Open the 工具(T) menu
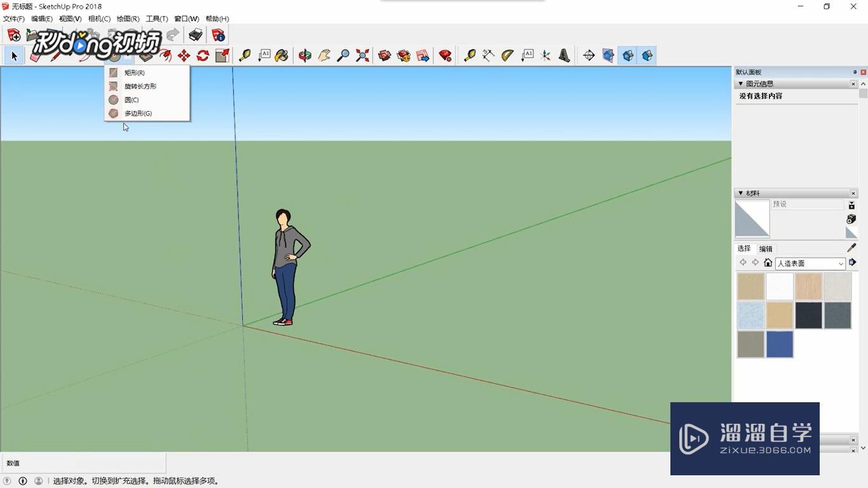Screen dimensions: 868x488 point(157,19)
